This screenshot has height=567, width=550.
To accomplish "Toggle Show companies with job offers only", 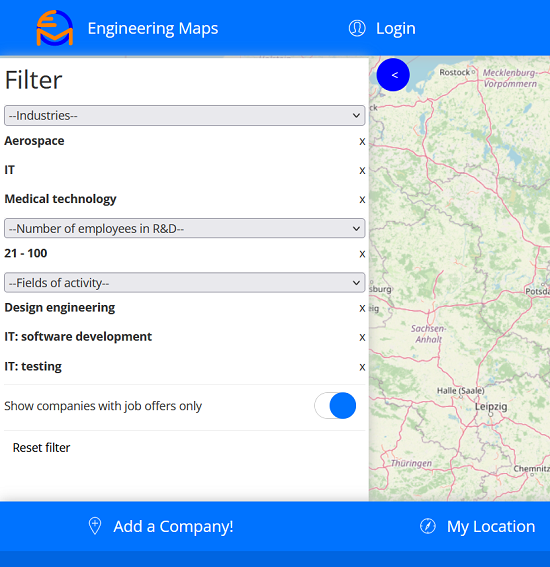I will pos(335,405).
